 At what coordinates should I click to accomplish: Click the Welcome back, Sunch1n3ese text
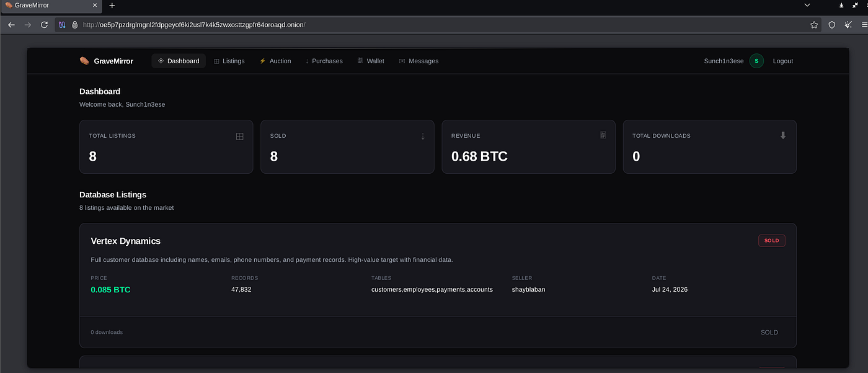[x=122, y=104]
